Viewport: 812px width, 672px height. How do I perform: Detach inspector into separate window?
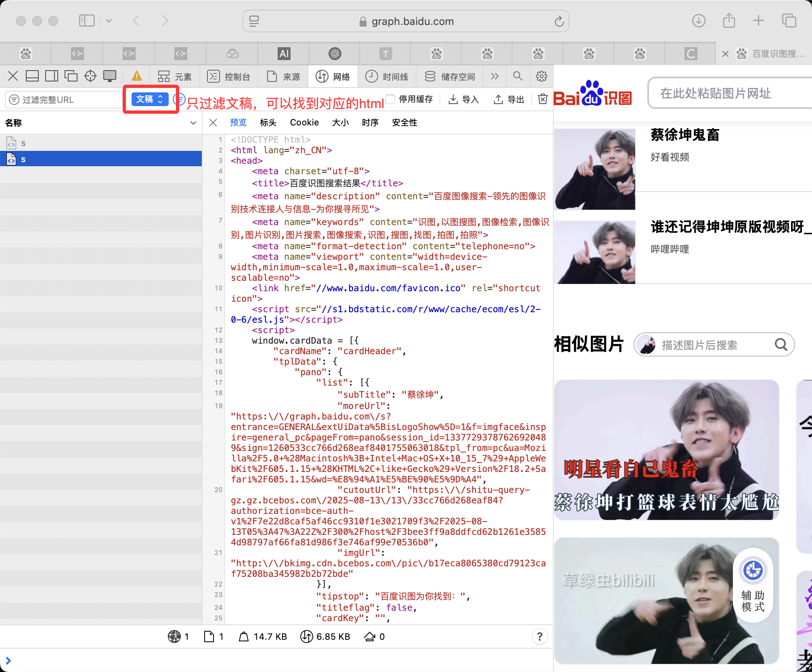pos(71,76)
